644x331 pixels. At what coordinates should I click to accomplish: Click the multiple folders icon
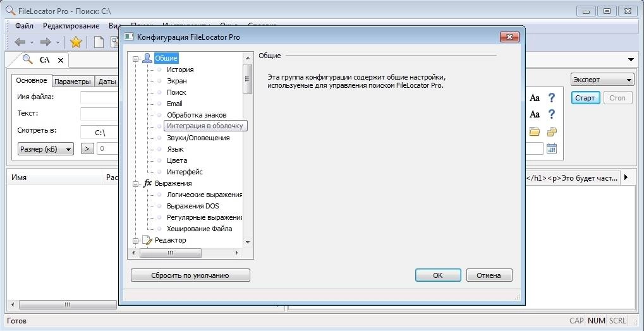(552, 131)
